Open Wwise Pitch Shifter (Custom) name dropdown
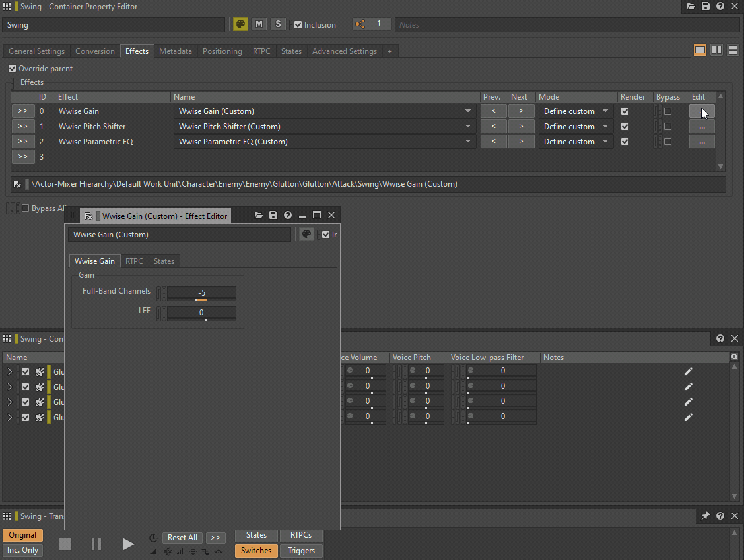This screenshot has height=560, width=744. (x=468, y=127)
